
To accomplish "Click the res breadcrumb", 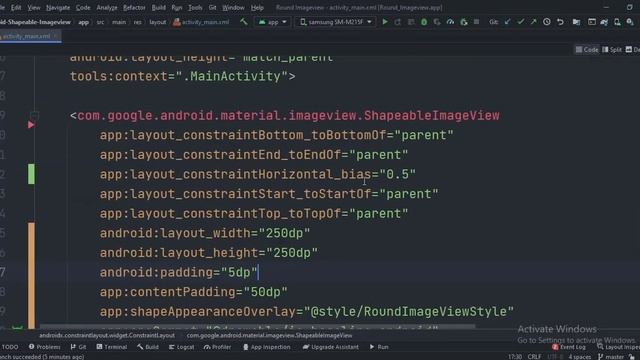I will 138,22.
